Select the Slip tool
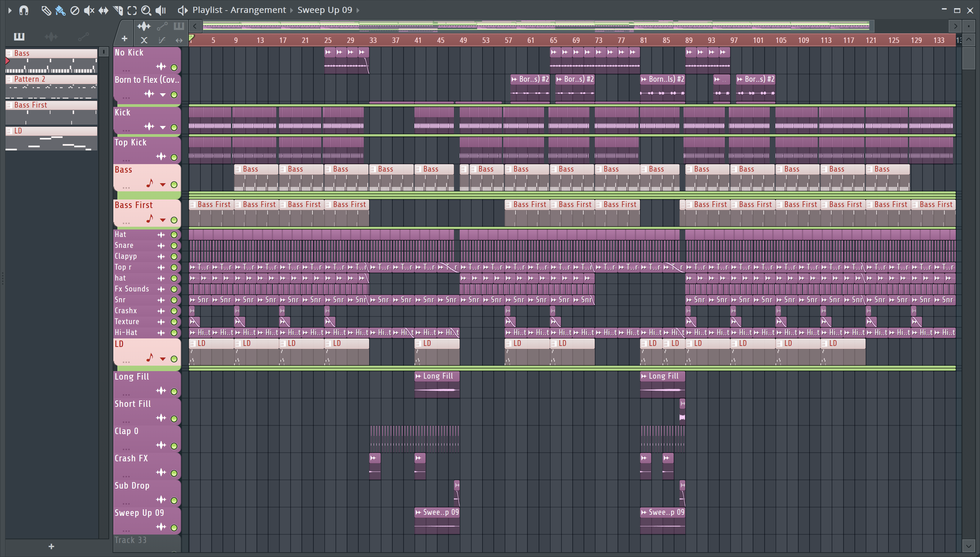Screen dimensions: 980x557 (103, 10)
